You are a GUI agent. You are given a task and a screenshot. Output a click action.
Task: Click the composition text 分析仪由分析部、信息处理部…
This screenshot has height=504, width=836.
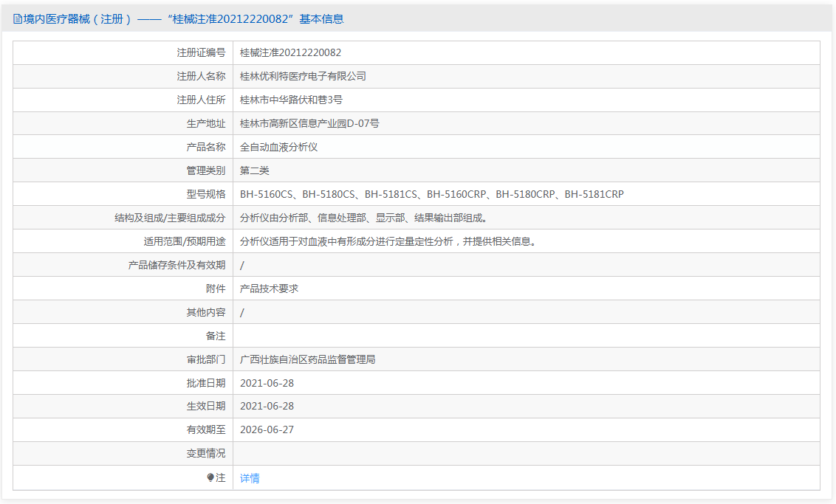pyautogui.click(x=363, y=218)
